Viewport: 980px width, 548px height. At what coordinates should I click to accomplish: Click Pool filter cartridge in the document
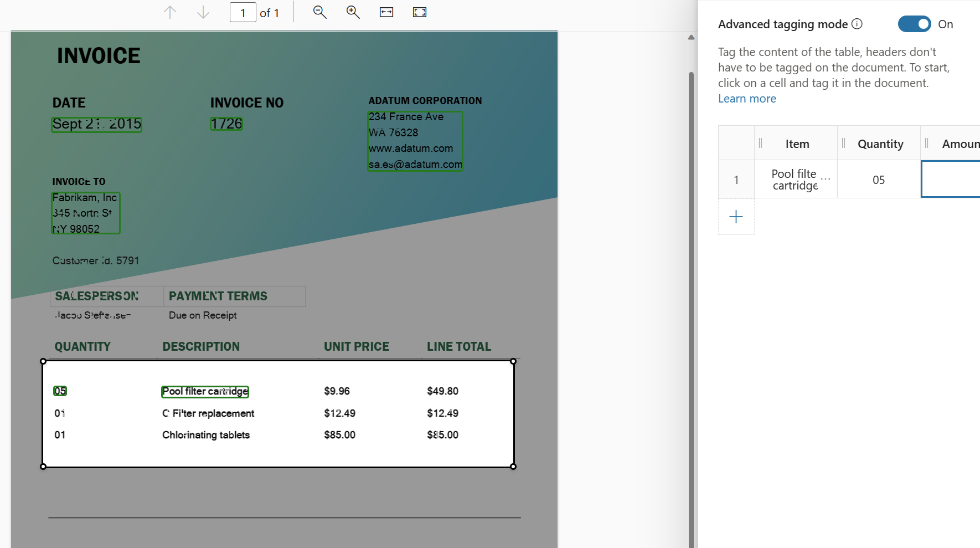point(205,392)
